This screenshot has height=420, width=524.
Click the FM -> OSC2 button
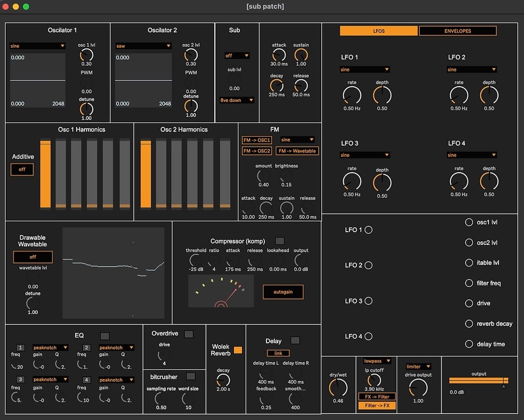(x=257, y=151)
